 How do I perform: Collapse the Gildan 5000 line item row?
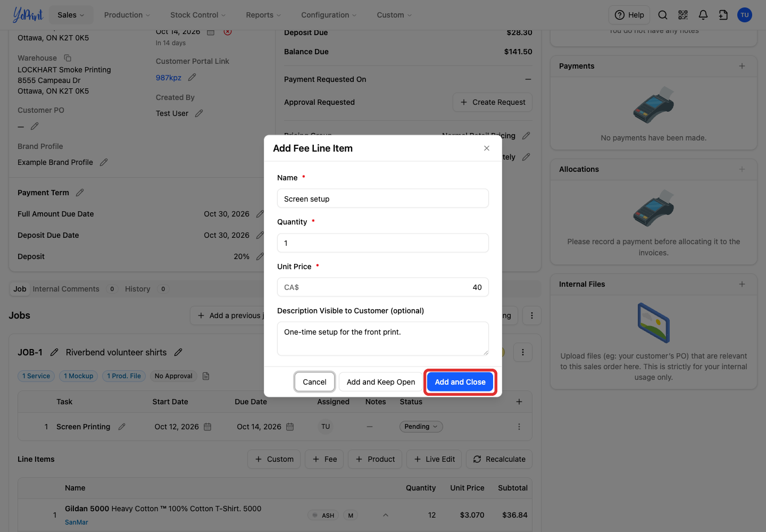(x=386, y=515)
